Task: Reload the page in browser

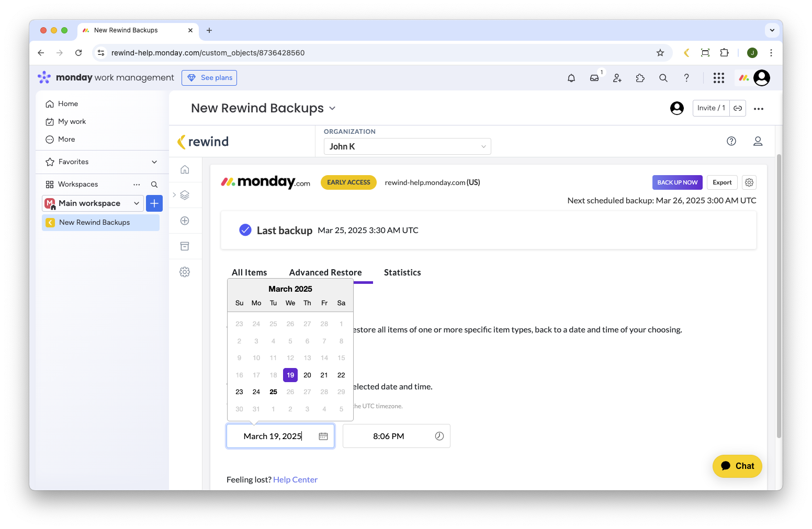Action: (78, 53)
